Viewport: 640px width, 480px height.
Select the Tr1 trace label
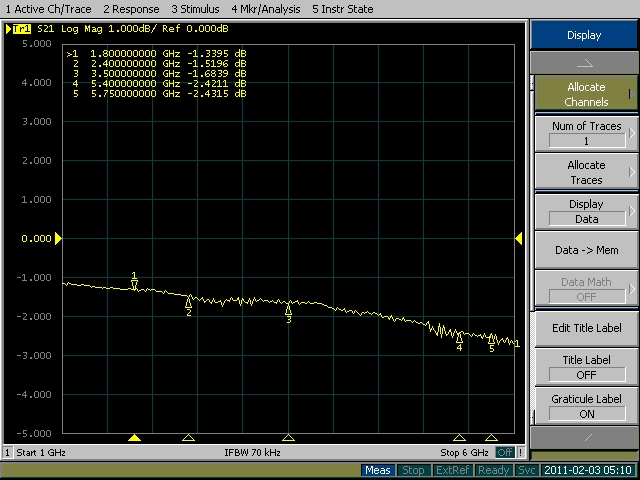click(x=22, y=29)
